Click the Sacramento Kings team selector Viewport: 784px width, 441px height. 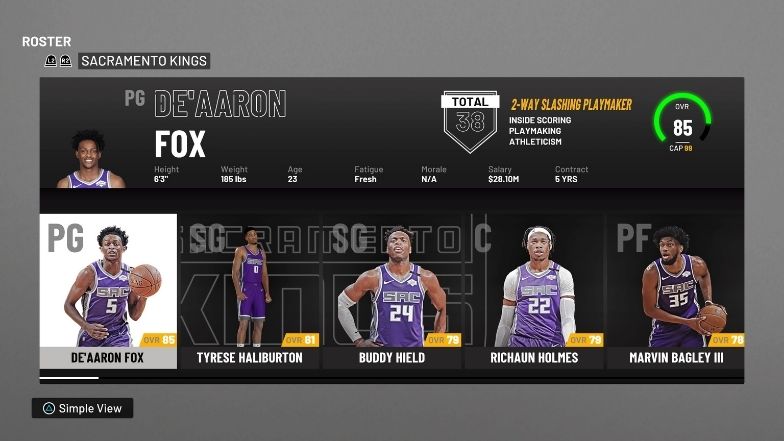pyautogui.click(x=143, y=61)
